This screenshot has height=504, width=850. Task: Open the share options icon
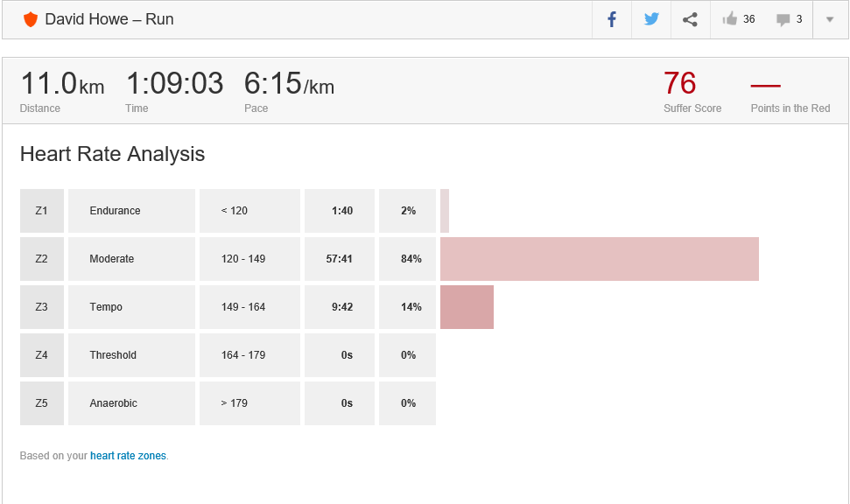(x=690, y=19)
